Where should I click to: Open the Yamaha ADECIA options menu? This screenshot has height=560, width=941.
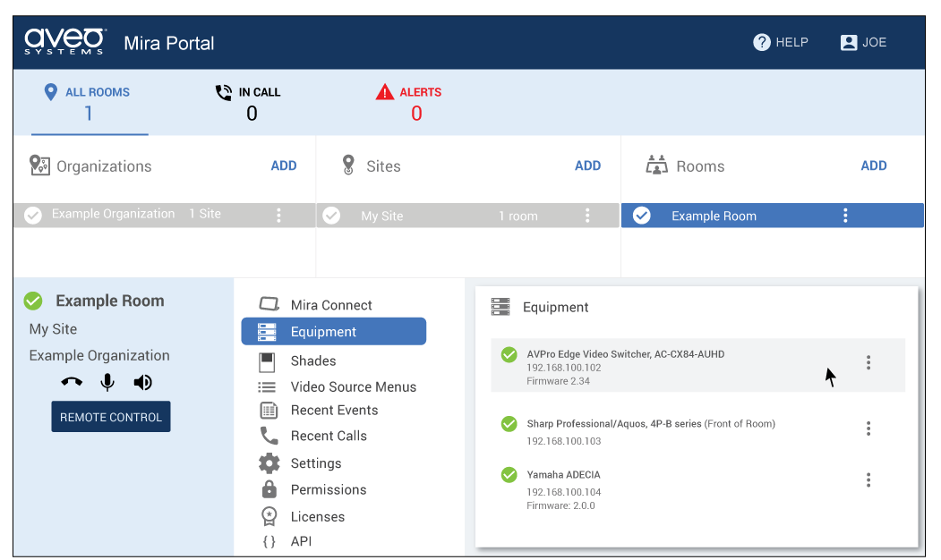coord(868,480)
